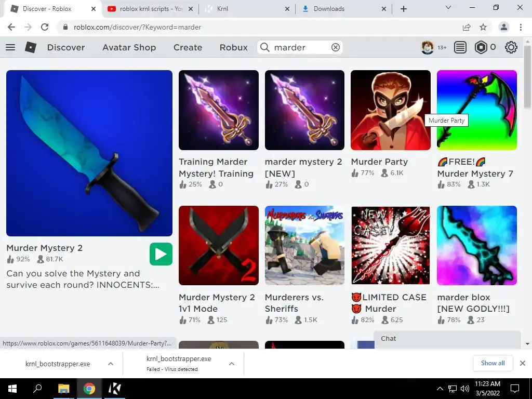The height and width of the screenshot is (399, 532).
Task: Open the Murder Mystery 2 title link
Action: [x=45, y=248]
